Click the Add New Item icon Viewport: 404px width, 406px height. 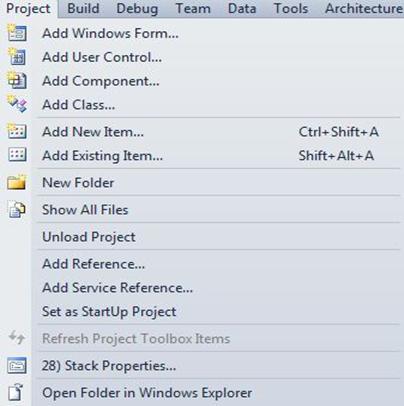[17, 131]
